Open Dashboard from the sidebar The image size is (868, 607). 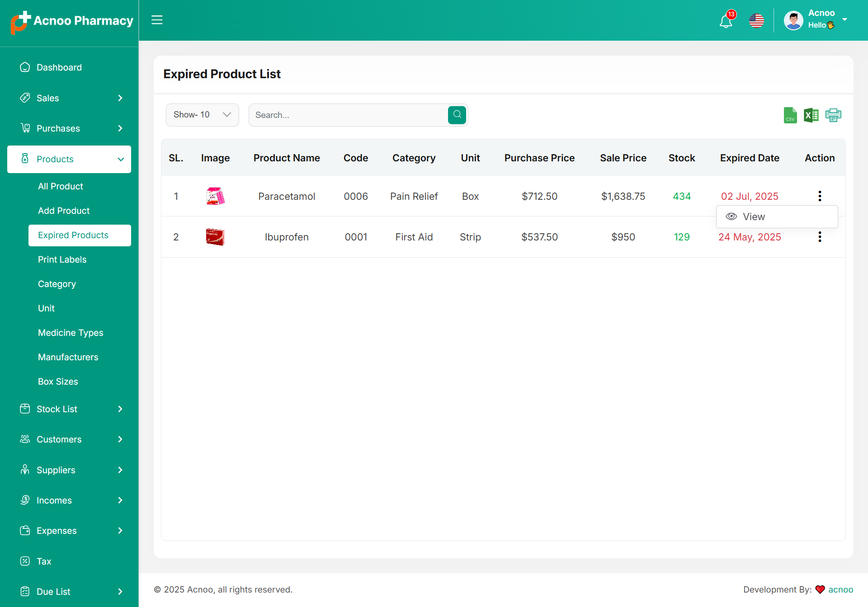click(59, 67)
